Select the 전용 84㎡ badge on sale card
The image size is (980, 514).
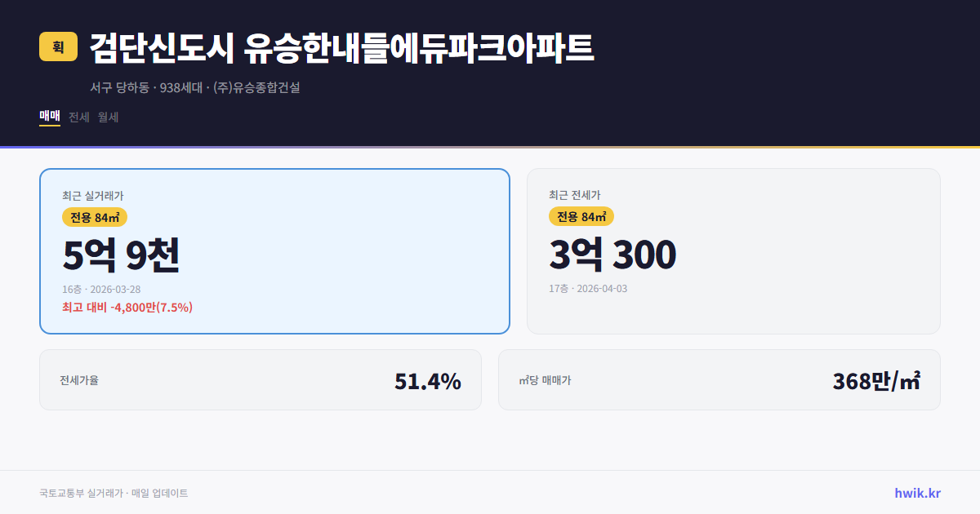(x=93, y=217)
